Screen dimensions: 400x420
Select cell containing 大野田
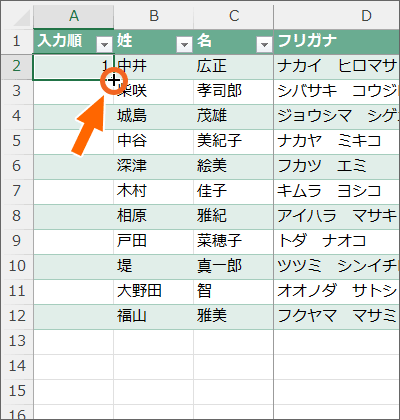click(x=154, y=292)
